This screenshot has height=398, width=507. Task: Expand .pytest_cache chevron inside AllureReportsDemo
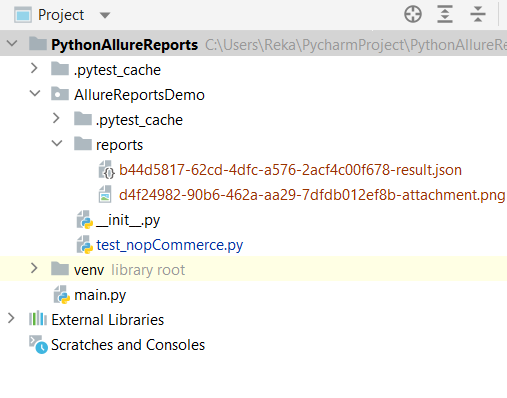coord(56,118)
